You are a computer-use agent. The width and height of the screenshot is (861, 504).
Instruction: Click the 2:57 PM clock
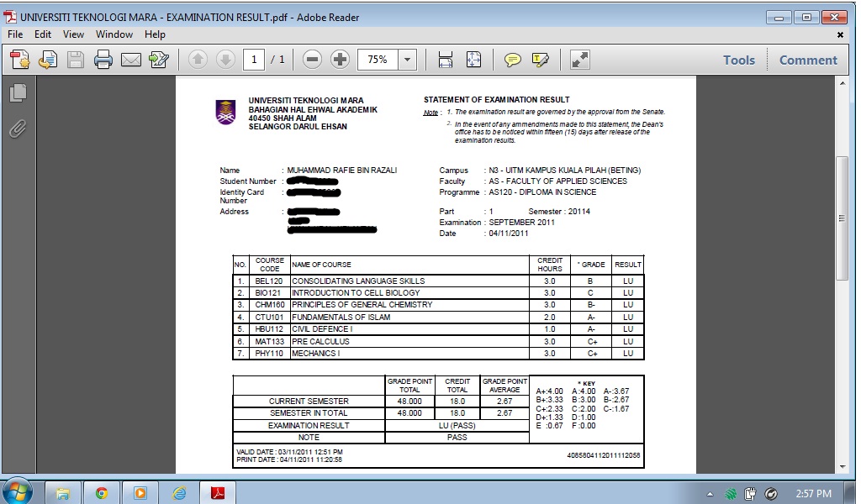click(x=813, y=494)
